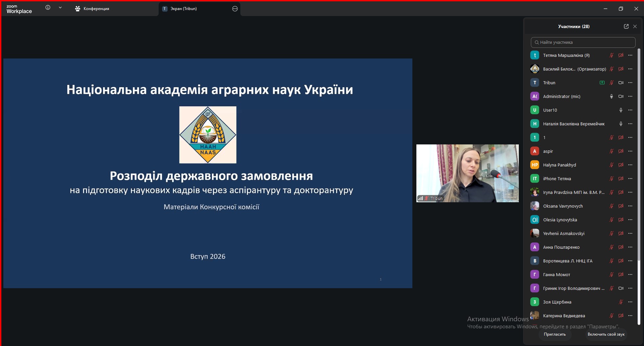644x346 pixels.
Task: Click the microphone icon for Наталія Василівна Веремейчик
Action: pyautogui.click(x=621, y=124)
